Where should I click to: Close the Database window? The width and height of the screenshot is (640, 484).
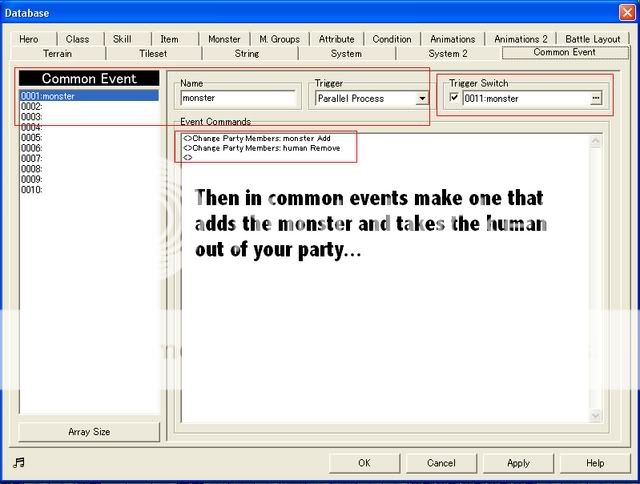(x=624, y=12)
